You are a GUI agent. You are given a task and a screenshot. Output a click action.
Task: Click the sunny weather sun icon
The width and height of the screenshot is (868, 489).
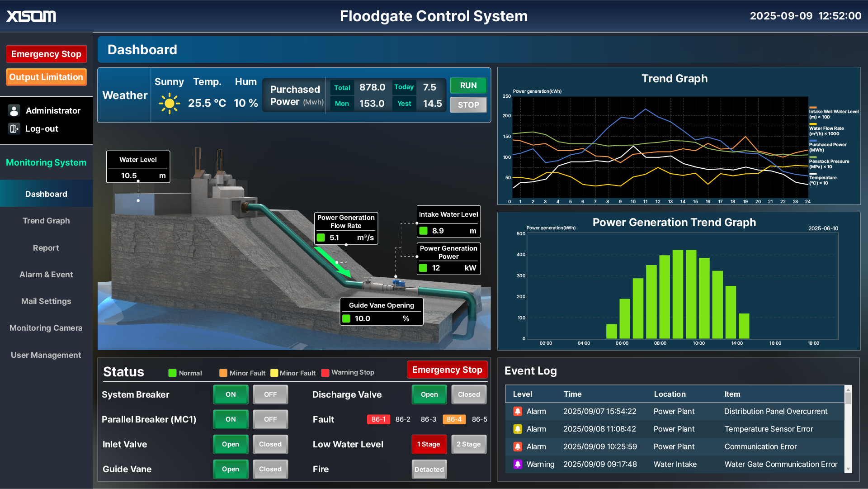[169, 104]
